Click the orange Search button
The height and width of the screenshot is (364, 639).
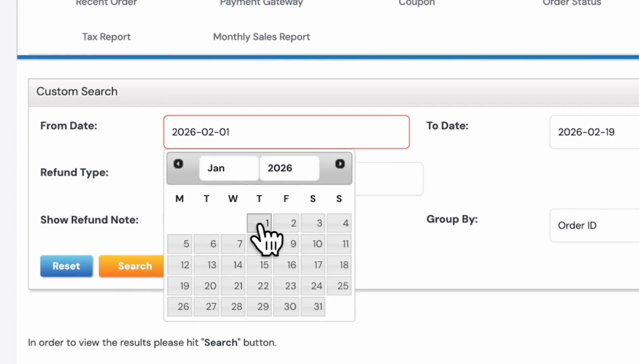tap(132, 266)
